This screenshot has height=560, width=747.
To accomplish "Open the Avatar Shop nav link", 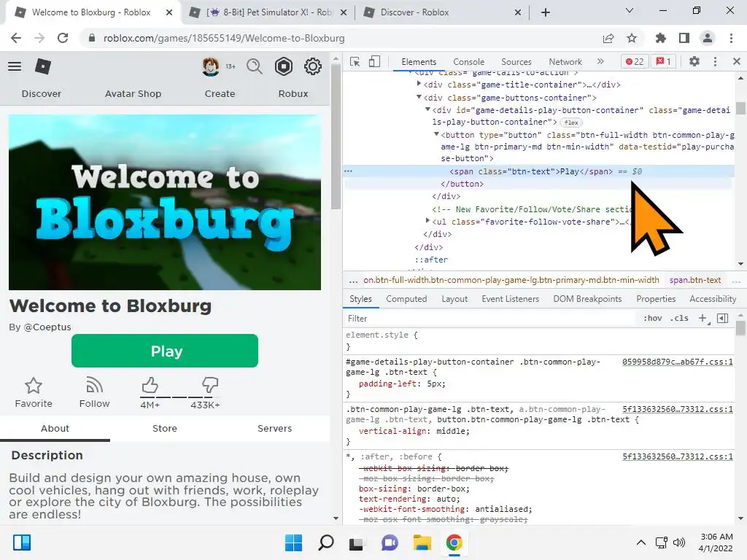I will click(133, 94).
